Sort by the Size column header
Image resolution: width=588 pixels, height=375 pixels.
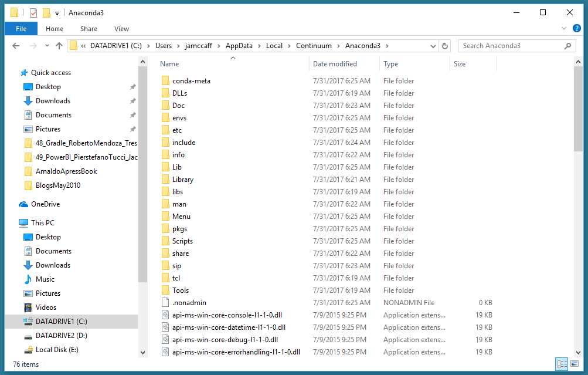460,64
